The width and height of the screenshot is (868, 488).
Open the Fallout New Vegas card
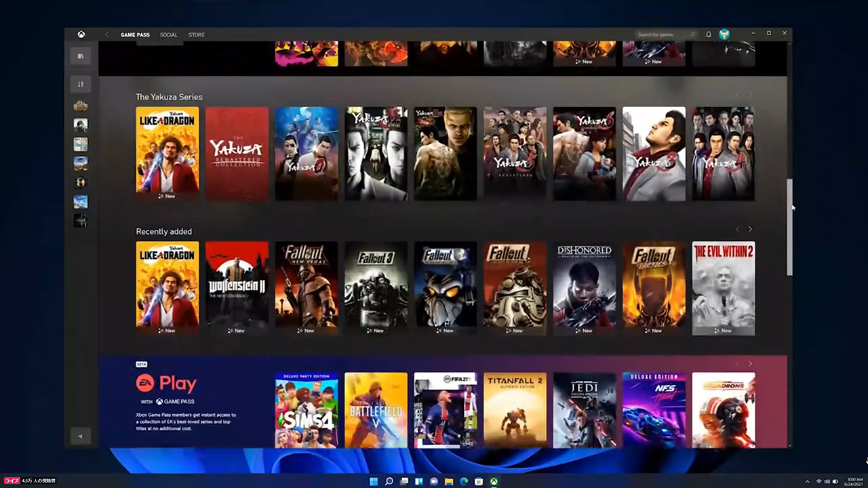pyautogui.click(x=307, y=288)
